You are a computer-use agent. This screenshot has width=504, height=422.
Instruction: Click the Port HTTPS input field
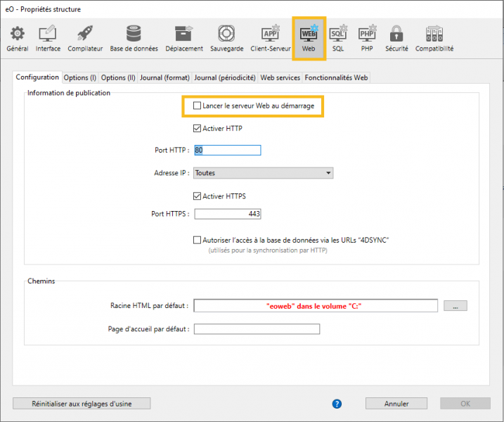click(x=227, y=214)
